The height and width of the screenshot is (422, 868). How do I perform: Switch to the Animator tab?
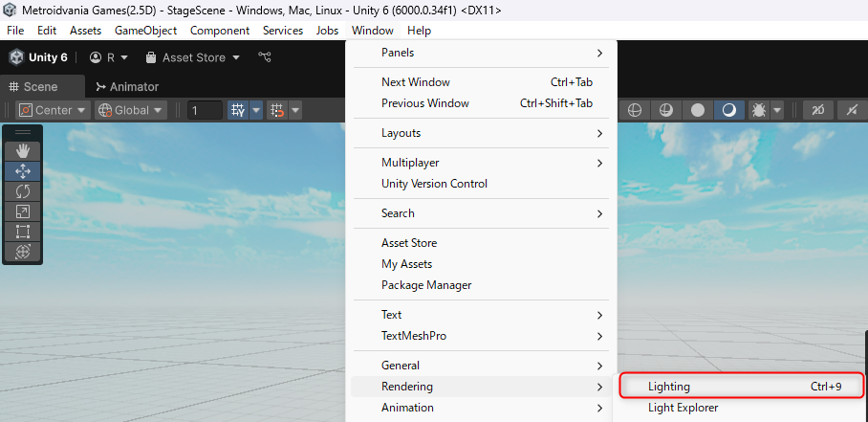point(127,86)
